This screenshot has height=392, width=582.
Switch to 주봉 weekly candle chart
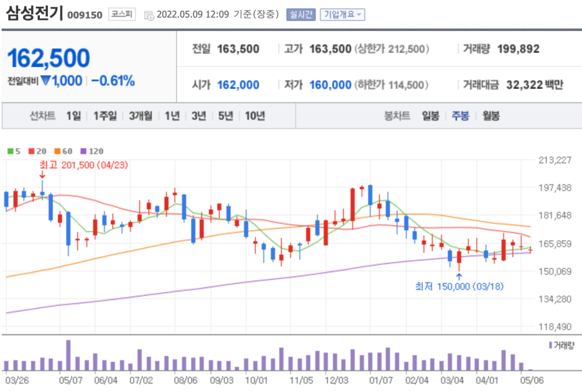[460, 116]
